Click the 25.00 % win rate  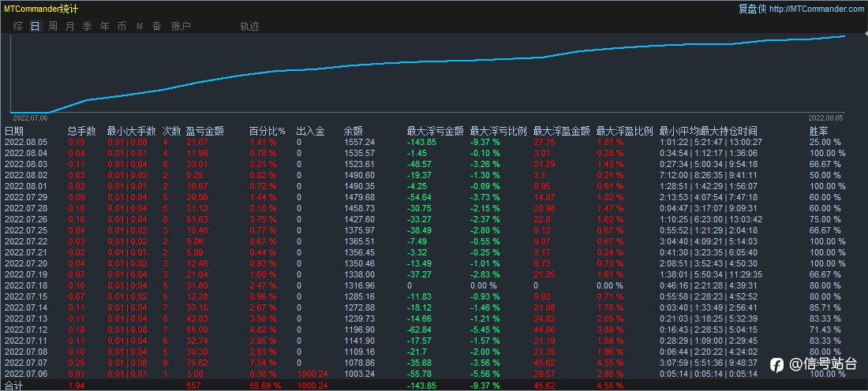point(825,142)
